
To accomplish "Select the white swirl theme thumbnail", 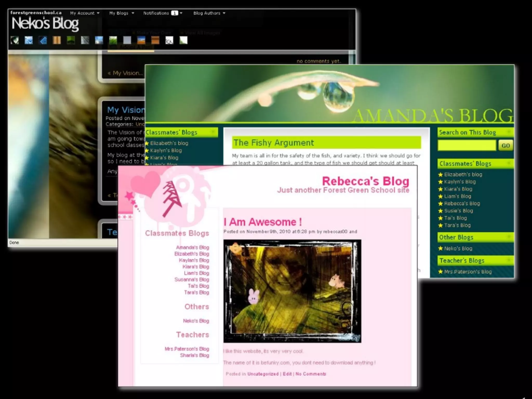I will [x=169, y=41].
